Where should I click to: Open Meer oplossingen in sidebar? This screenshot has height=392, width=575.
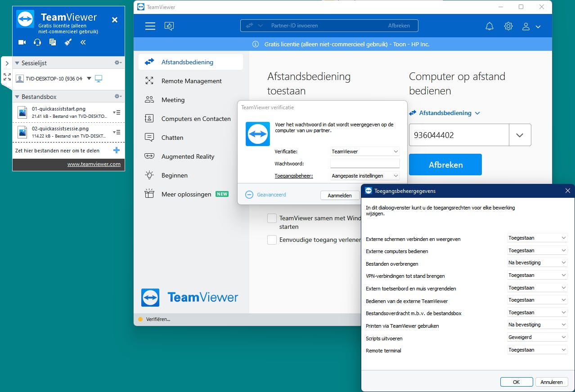point(191,194)
